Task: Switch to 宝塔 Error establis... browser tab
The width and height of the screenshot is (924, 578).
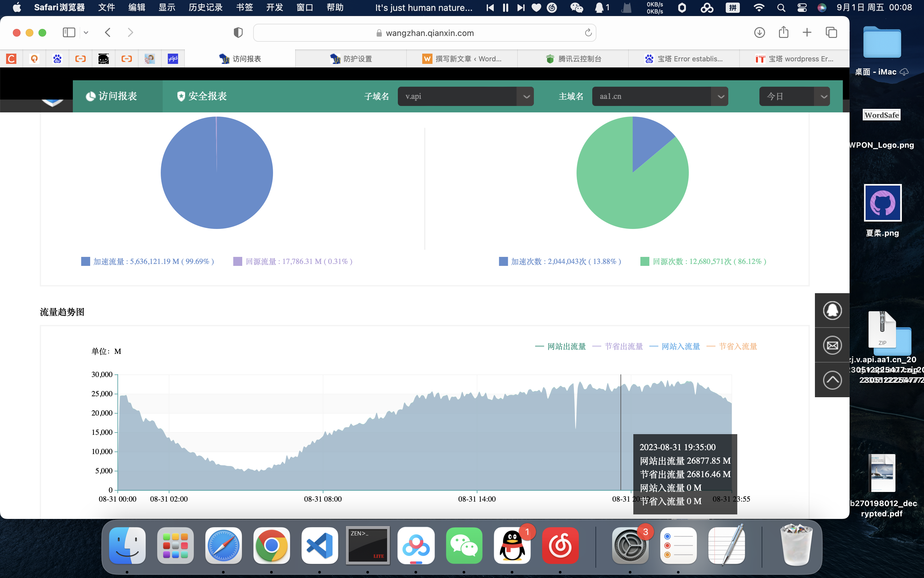Action: click(x=683, y=58)
